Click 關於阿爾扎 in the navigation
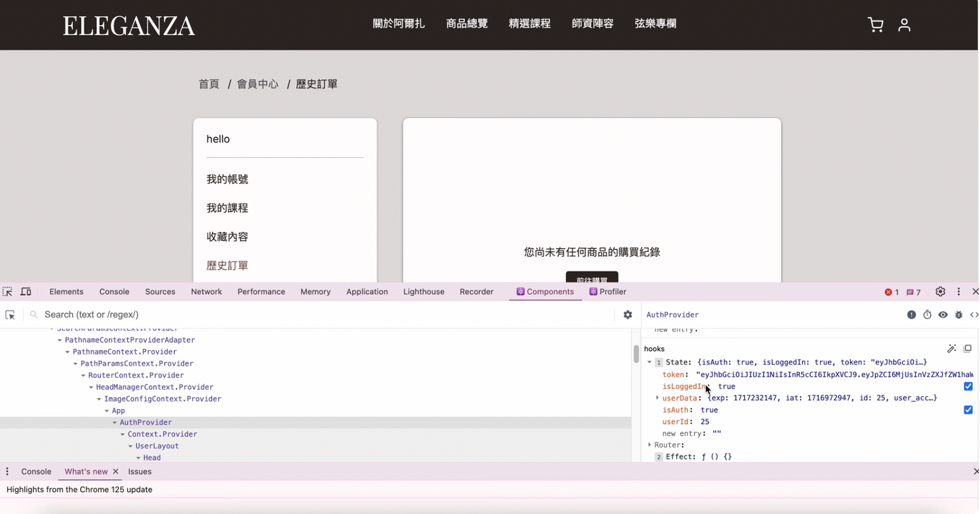Image resolution: width=980 pixels, height=514 pixels. [x=399, y=23]
